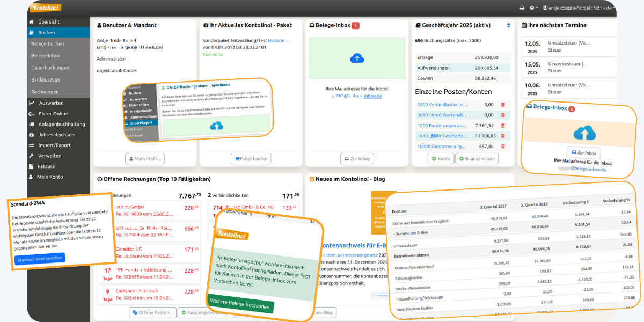
Task: Delete the 1810 Geschäfts row via trash icon
Action: click(503, 136)
